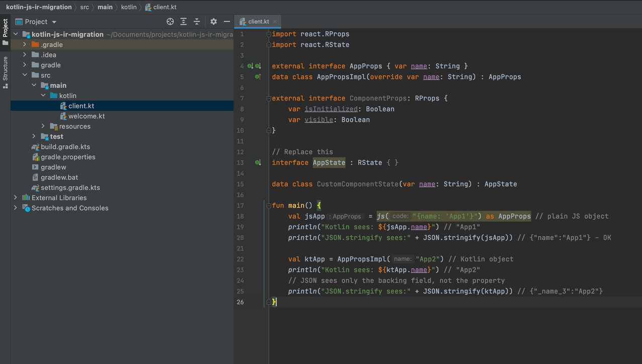Click the Expand All icon in Project toolbar
642x364 pixels.
(184, 21)
